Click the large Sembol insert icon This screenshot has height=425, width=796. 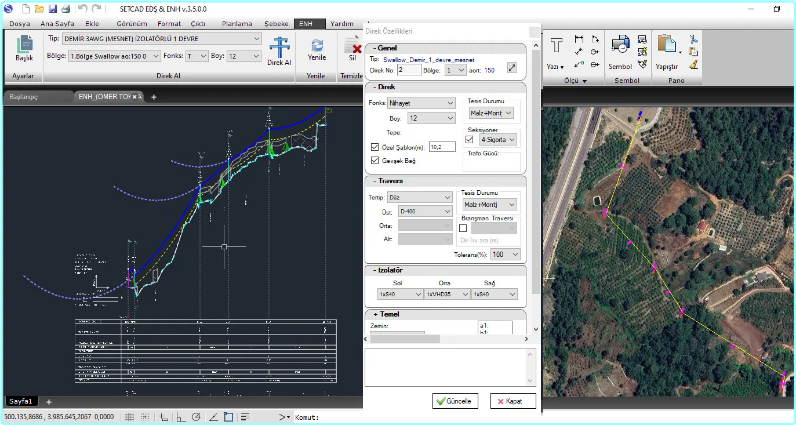coord(620,45)
